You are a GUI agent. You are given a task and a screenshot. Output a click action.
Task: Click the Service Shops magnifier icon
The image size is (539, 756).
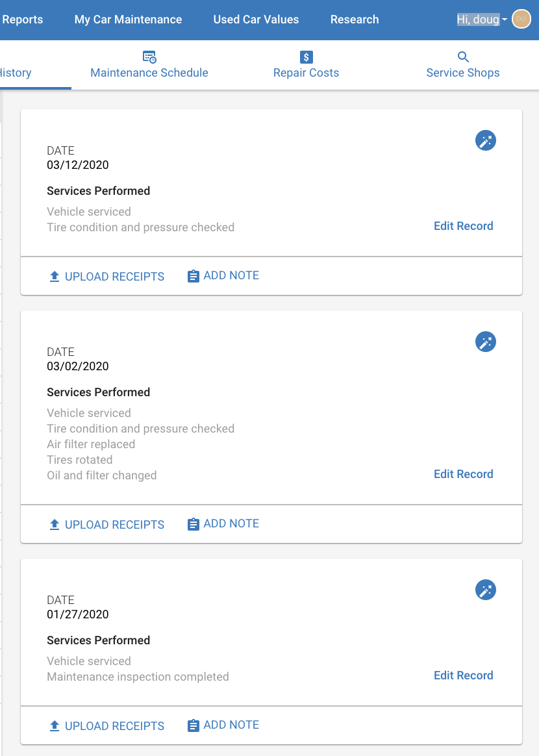463,57
